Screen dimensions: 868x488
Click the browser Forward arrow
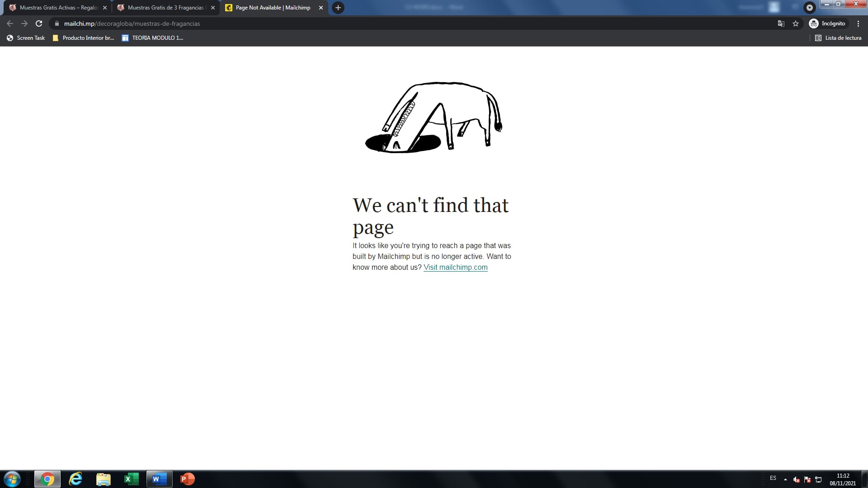pos(24,23)
